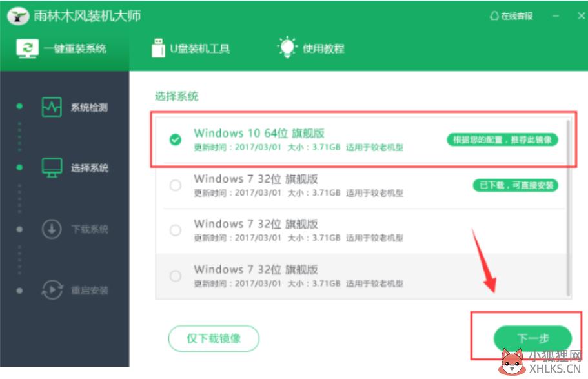Click the 在线客服 bell icon
This screenshot has width=588, height=379.
coord(494,16)
